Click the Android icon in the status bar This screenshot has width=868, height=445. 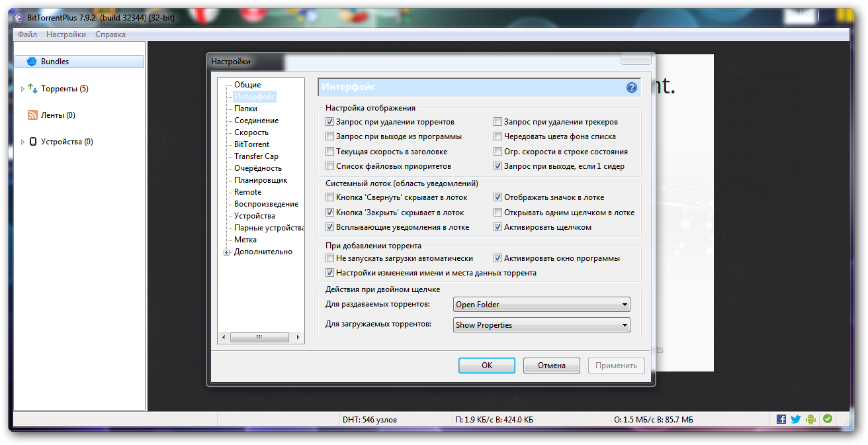pyautogui.click(x=811, y=419)
